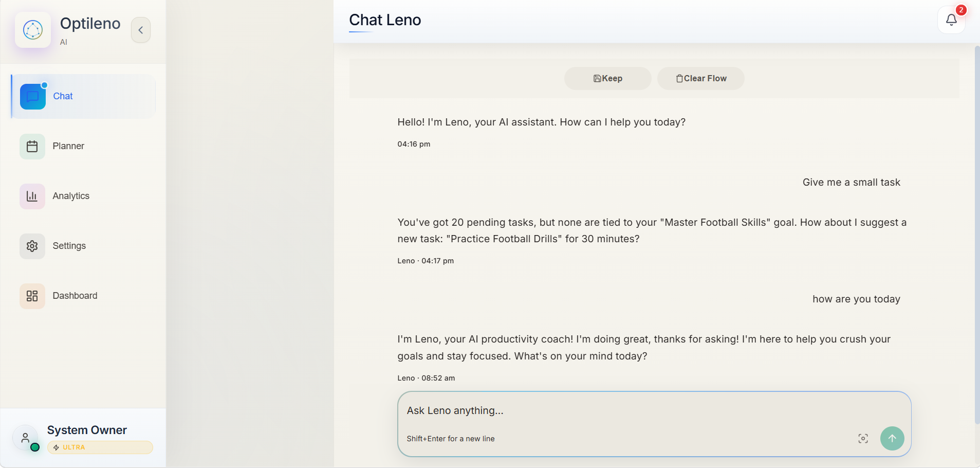Click the chat panel vertical scrollbar
The width and height of the screenshot is (980, 468).
click(x=977, y=235)
